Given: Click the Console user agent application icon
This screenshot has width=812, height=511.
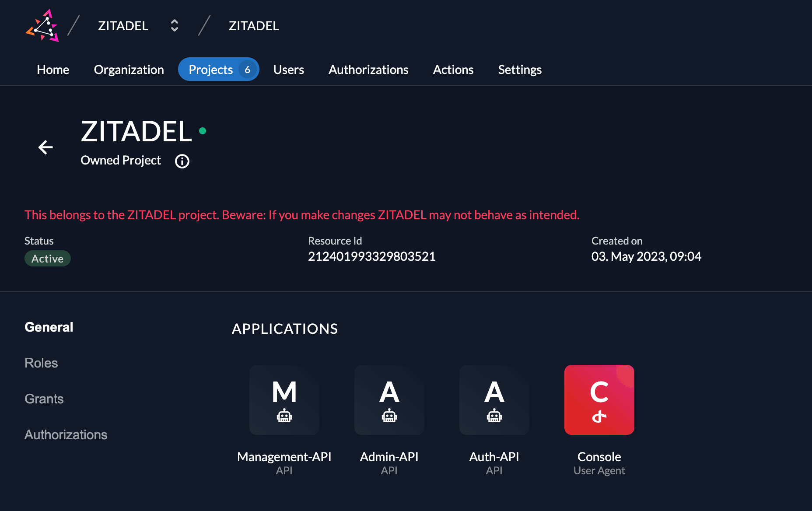Looking at the screenshot, I should (599, 399).
